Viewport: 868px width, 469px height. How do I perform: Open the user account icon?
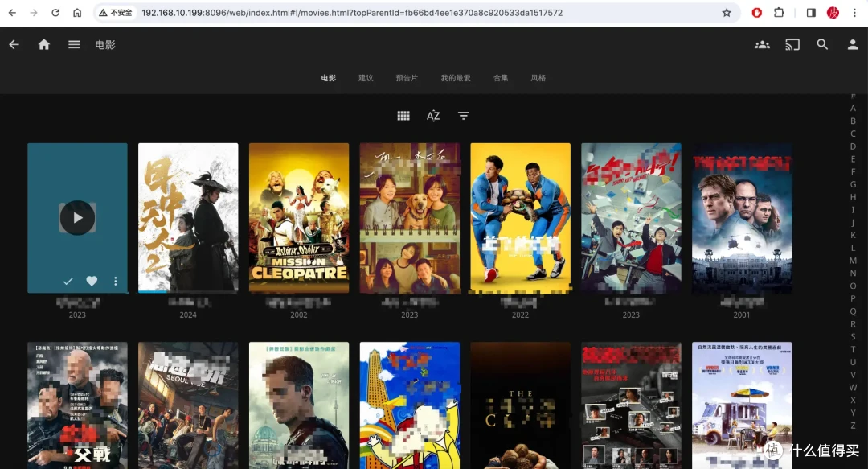point(853,45)
